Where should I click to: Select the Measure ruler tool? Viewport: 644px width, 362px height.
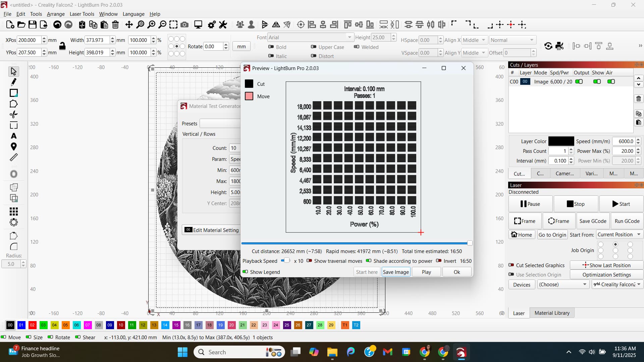(x=13, y=158)
